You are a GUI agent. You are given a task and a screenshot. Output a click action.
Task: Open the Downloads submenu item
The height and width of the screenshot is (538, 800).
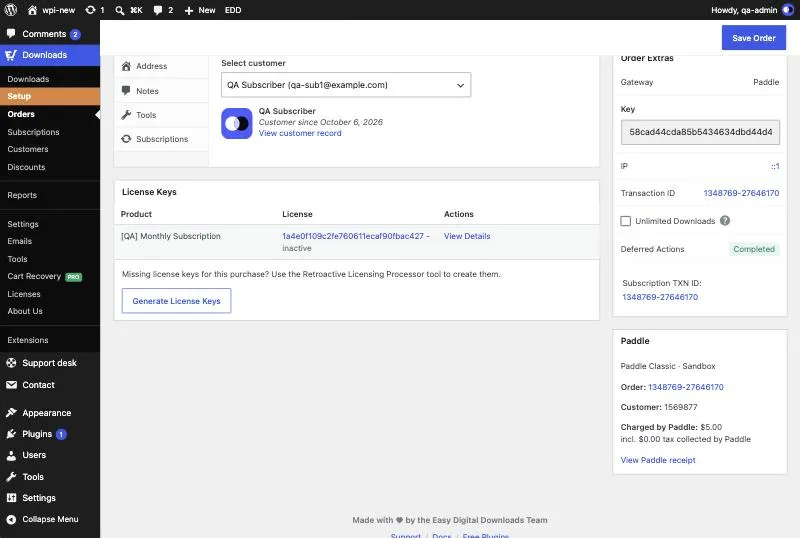point(29,79)
